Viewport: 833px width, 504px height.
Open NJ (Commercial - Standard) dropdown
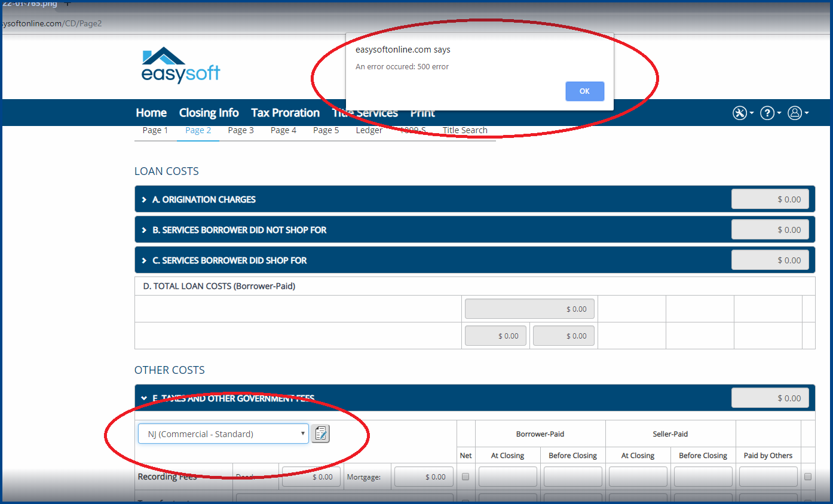point(223,434)
